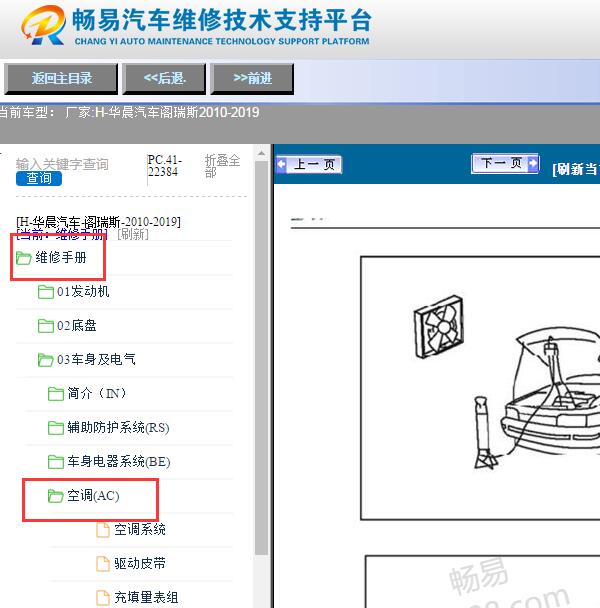Image resolution: width=600 pixels, height=608 pixels.
Task: Open the 空调系统 document
Action: tap(140, 529)
